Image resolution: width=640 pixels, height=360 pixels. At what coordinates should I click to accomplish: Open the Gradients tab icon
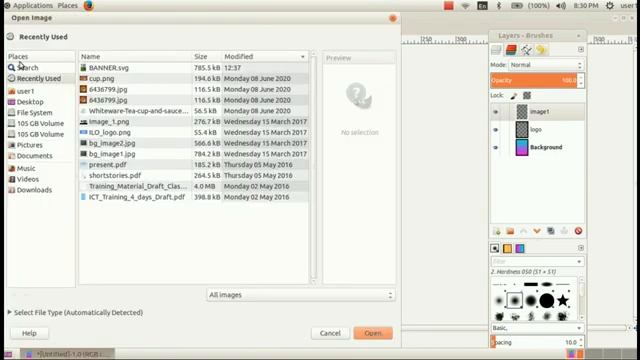pyautogui.click(x=520, y=248)
